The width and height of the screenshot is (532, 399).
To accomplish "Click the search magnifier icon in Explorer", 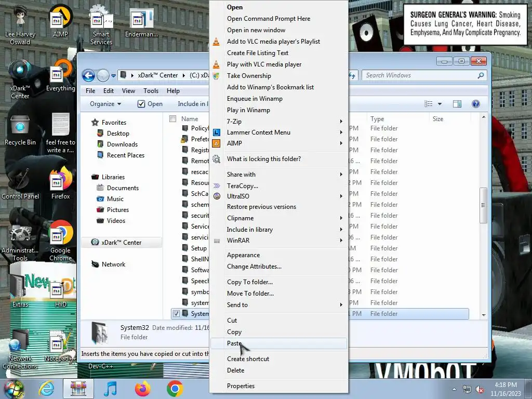I will point(481,75).
